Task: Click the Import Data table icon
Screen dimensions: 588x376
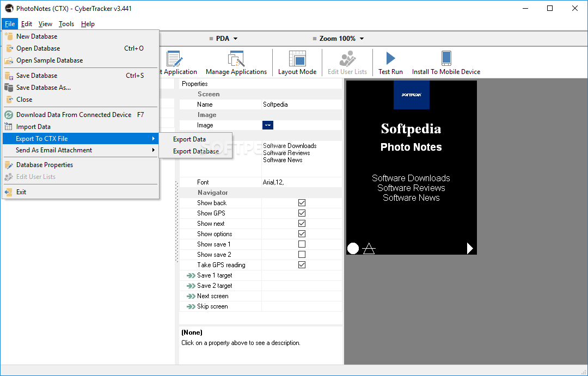Action: (x=9, y=127)
